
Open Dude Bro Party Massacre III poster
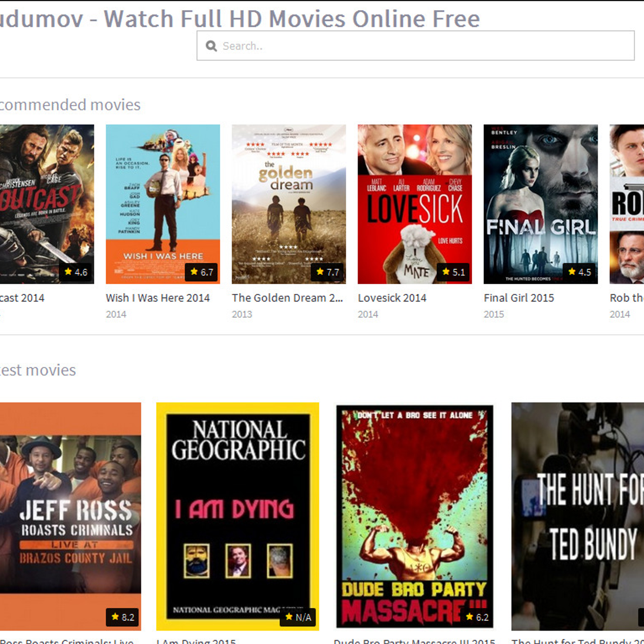pyautogui.click(x=415, y=516)
